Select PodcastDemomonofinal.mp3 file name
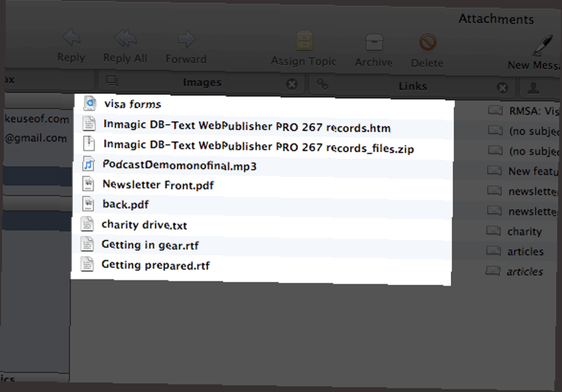Screen dimensions: 562x392 (x=180, y=165)
